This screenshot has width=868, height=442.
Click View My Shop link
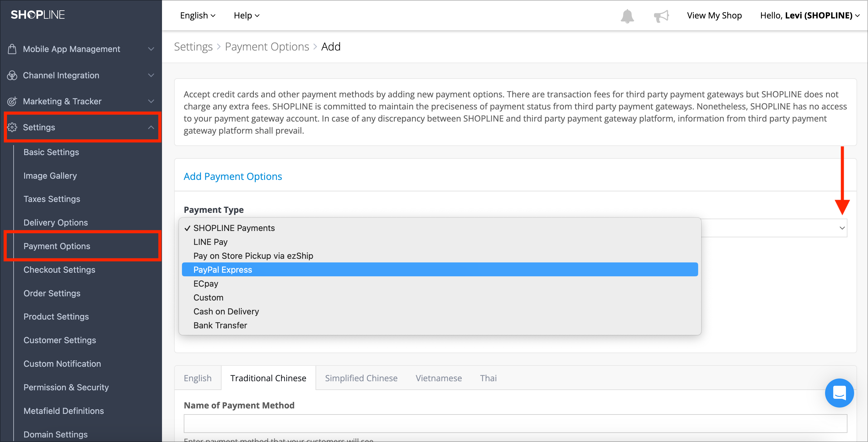714,15
